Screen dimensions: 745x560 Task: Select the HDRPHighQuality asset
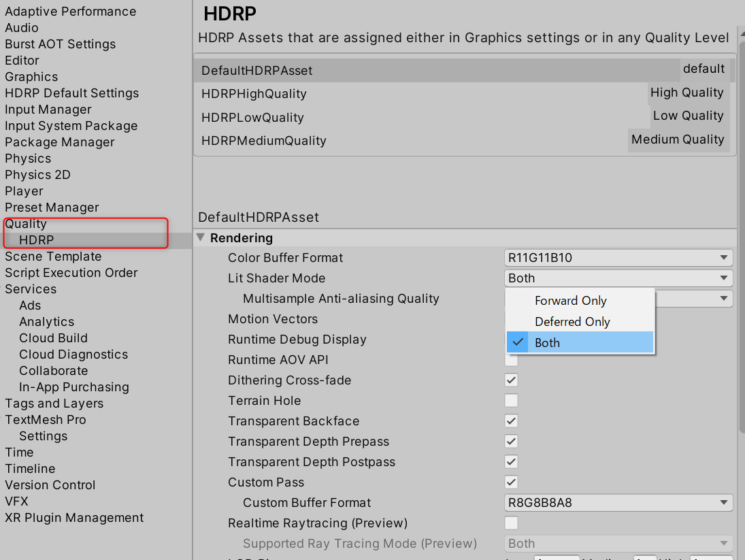pos(408,93)
